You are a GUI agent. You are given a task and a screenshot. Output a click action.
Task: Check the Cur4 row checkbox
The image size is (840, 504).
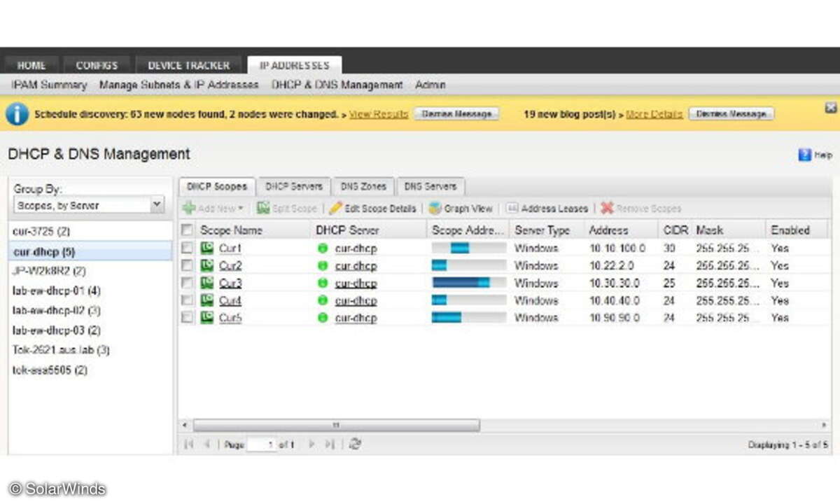pos(187,300)
